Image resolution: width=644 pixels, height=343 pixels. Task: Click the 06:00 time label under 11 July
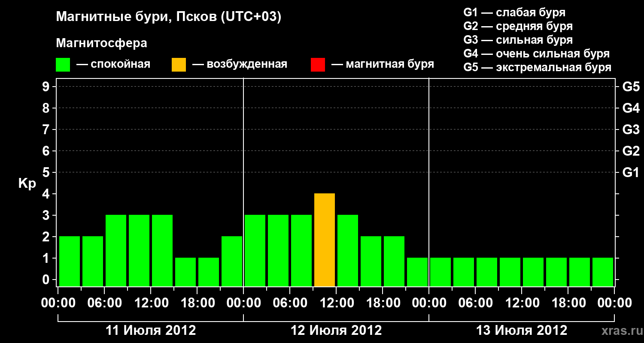[104, 303]
